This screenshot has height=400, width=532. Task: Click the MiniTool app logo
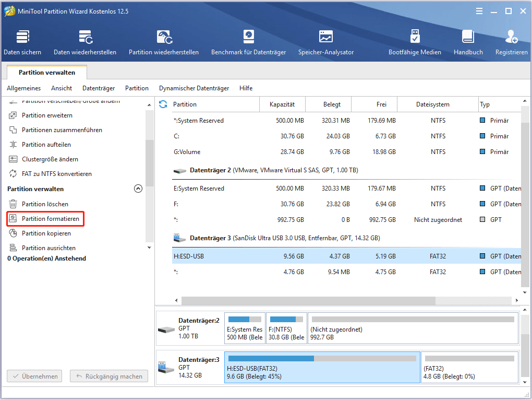pyautogui.click(x=9, y=11)
